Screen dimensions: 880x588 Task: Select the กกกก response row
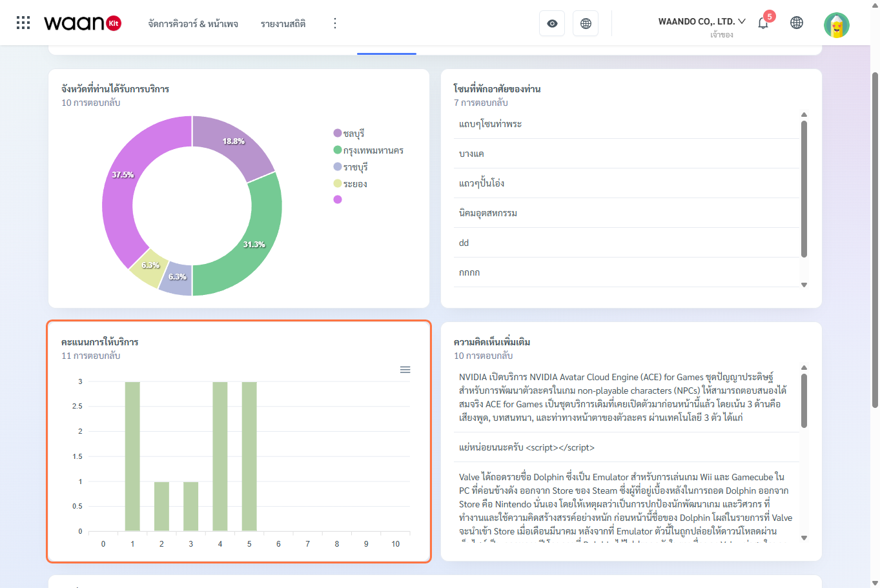click(626, 272)
